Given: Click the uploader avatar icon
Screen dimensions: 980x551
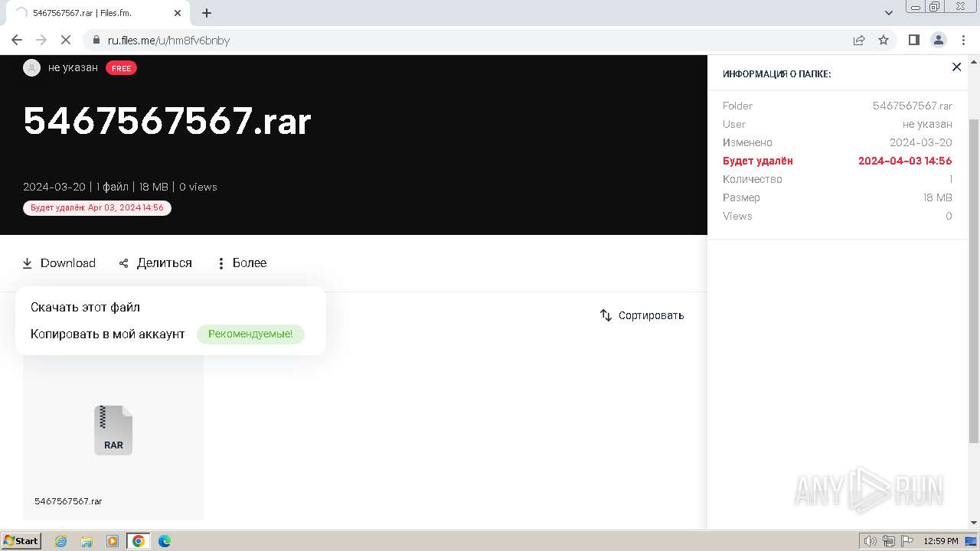Looking at the screenshot, I should (31, 67).
